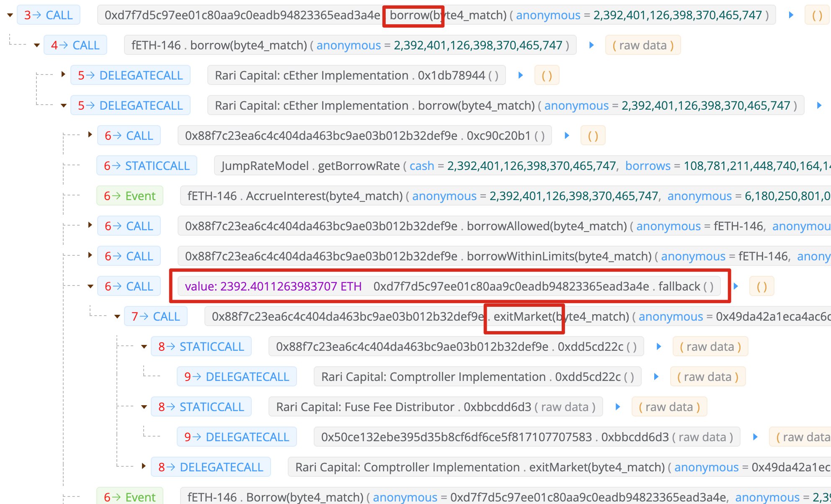Click blue arrow at top-right borrow call

pos(791,15)
